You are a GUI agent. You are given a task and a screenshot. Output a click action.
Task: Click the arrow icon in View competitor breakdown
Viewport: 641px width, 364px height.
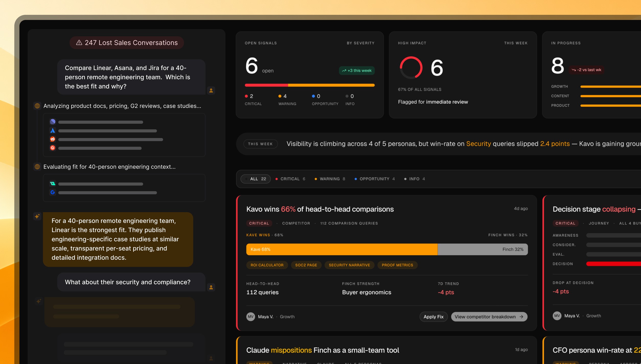pos(521,317)
